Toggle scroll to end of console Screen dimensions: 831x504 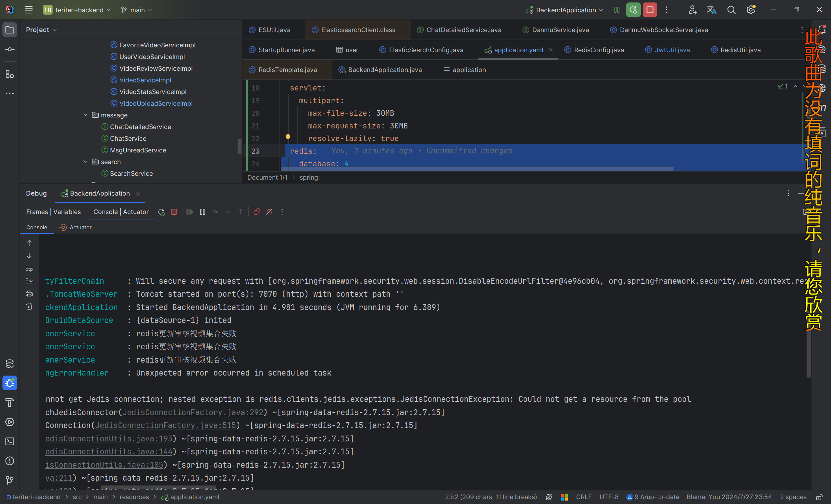[x=29, y=281]
